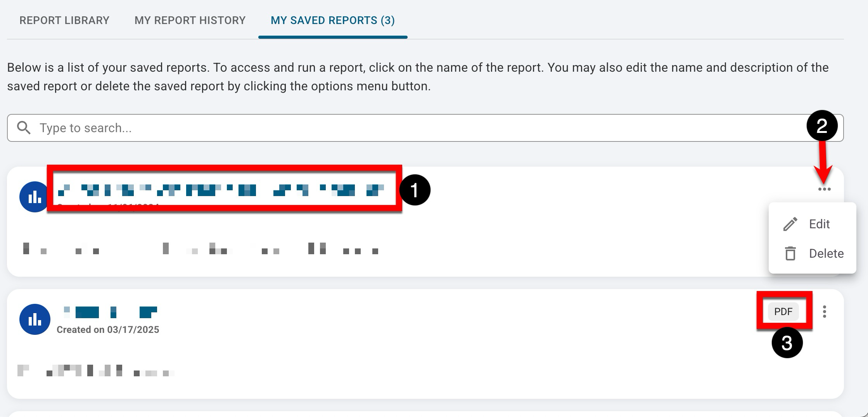
Task: Click the first report's description text
Action: (200, 248)
